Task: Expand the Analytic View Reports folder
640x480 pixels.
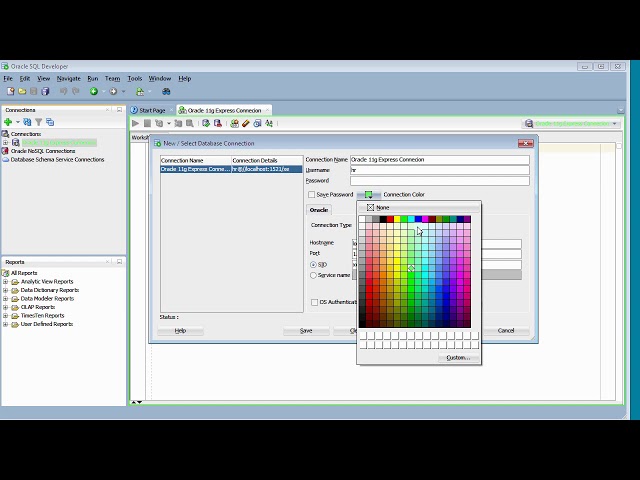Action: [x=5, y=282]
